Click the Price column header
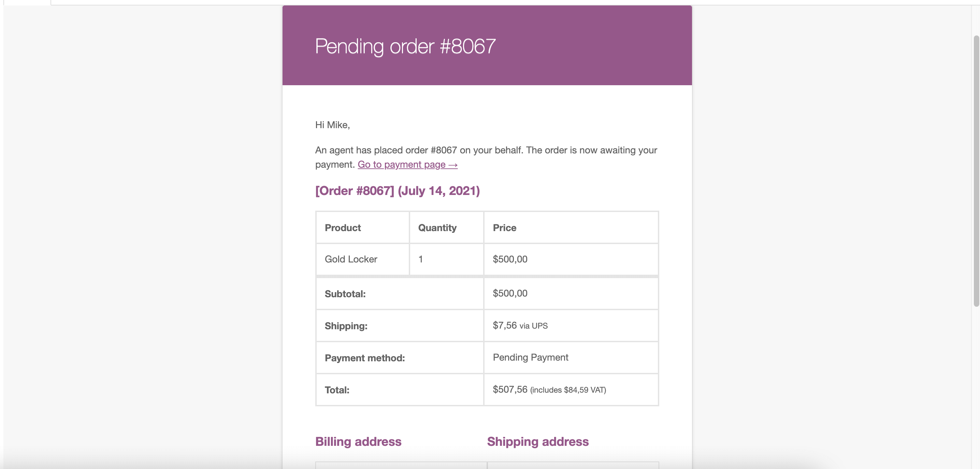 [x=504, y=228]
